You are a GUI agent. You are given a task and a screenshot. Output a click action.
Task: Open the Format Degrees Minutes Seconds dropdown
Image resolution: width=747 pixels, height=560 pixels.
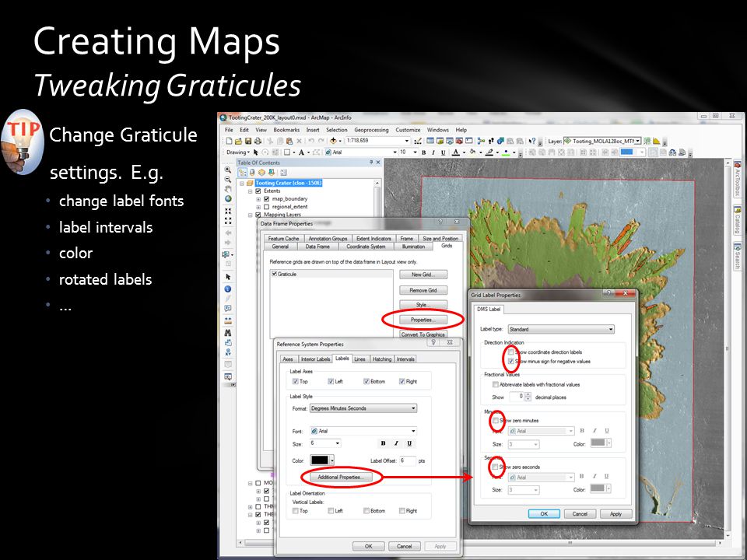363,408
